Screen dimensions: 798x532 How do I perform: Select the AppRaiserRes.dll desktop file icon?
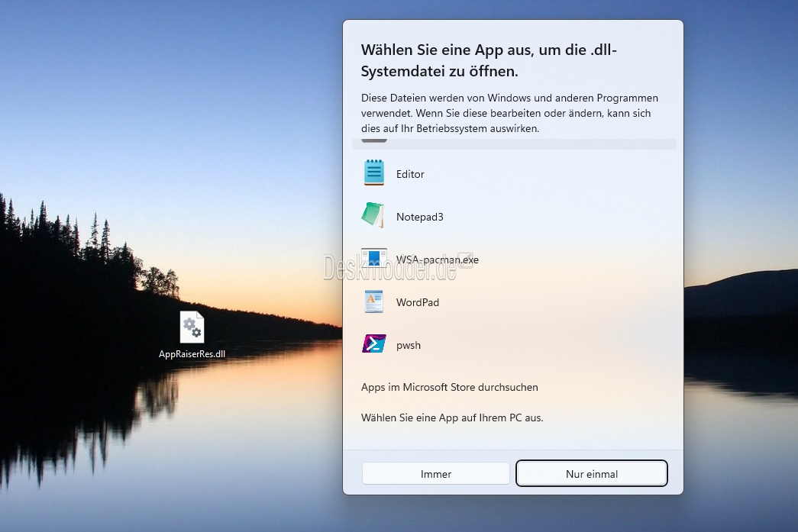(192, 327)
